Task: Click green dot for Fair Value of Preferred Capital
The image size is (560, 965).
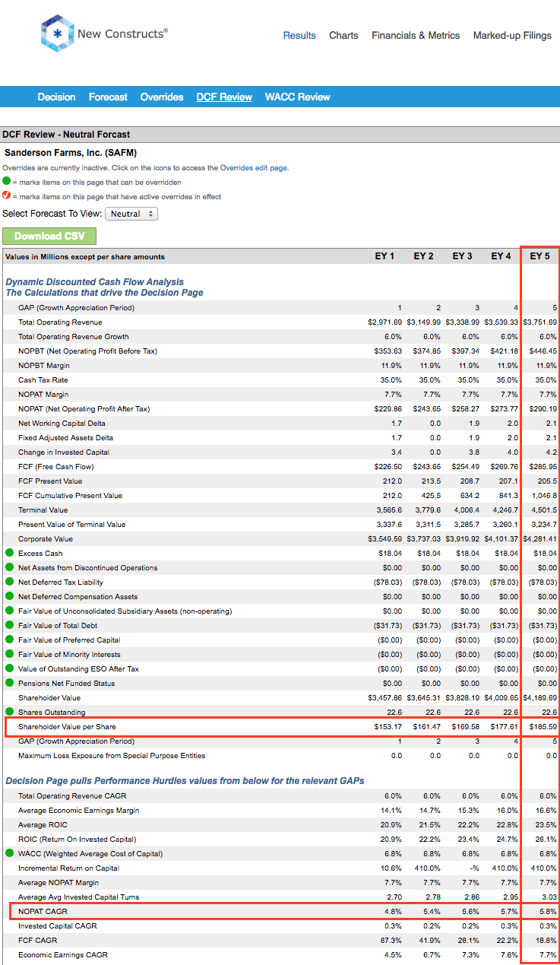Action: pos(10,640)
